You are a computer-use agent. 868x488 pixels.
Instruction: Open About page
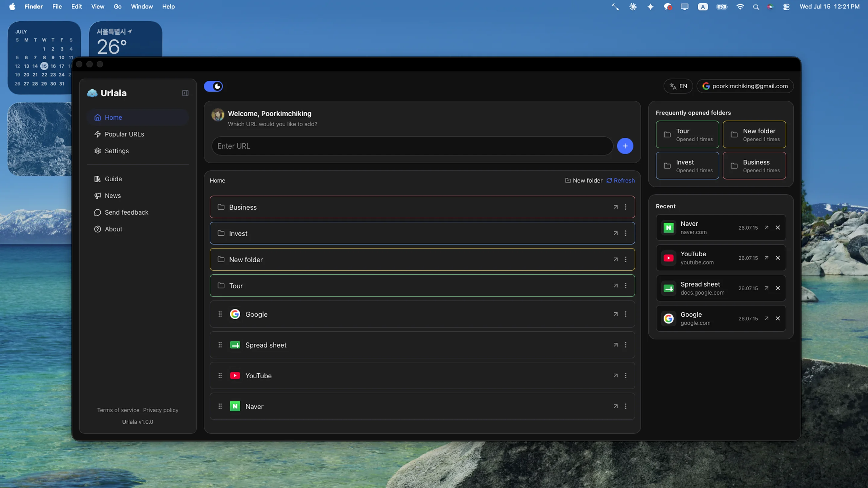(137, 229)
